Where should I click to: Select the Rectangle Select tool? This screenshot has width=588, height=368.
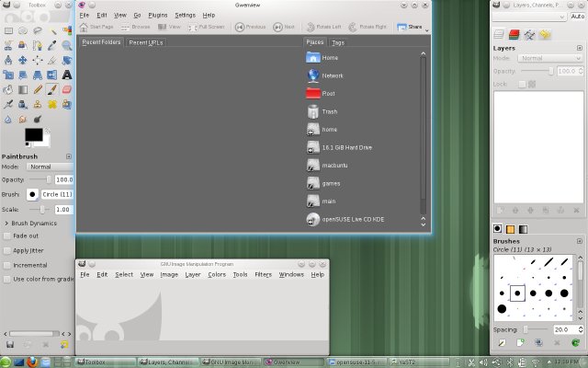[x=8, y=30]
